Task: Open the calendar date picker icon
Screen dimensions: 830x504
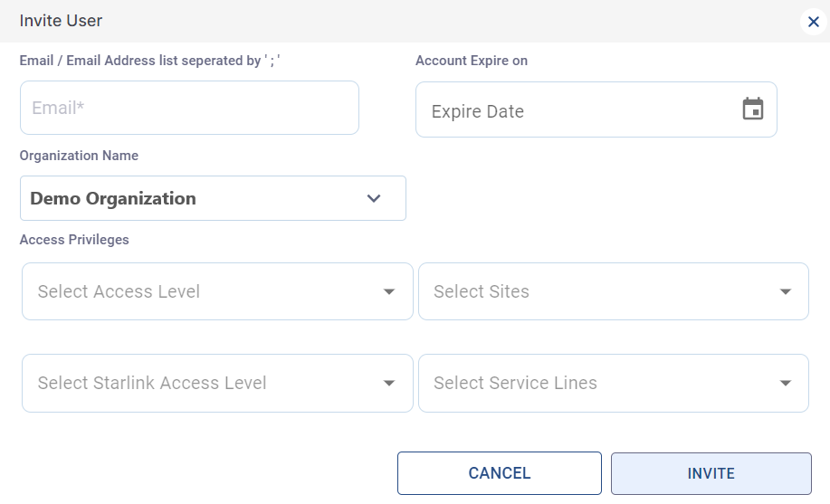Action: click(753, 109)
